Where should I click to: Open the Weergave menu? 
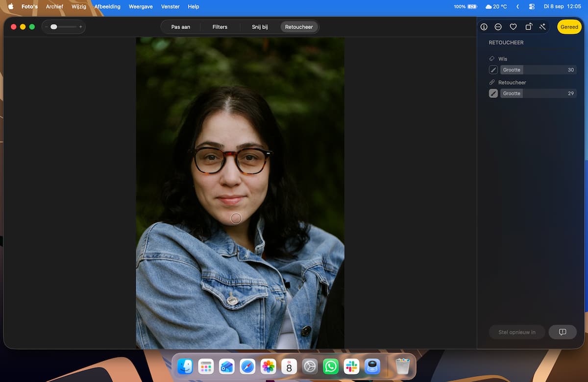[141, 6]
